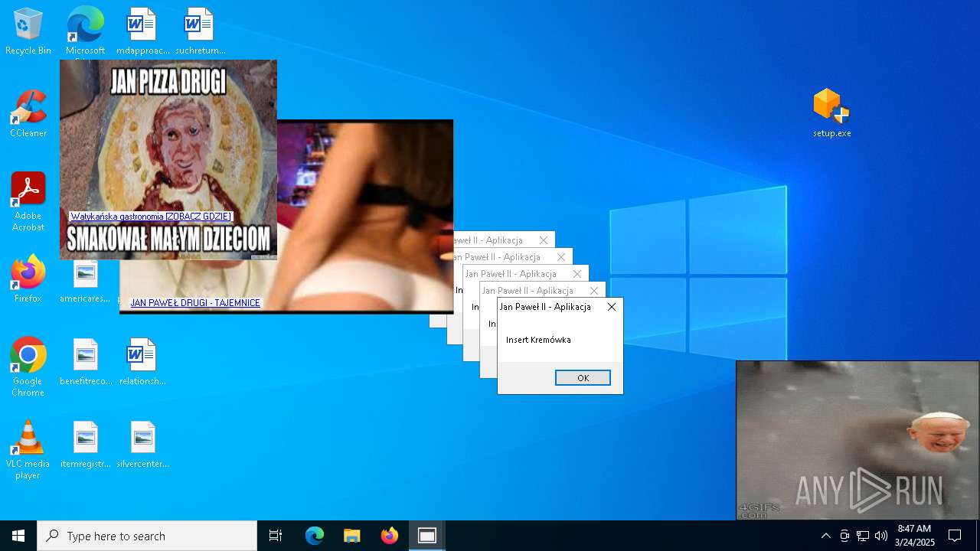Image resolution: width=980 pixels, height=551 pixels.
Task: Open the Firefox desktop shortcut
Action: 28,279
